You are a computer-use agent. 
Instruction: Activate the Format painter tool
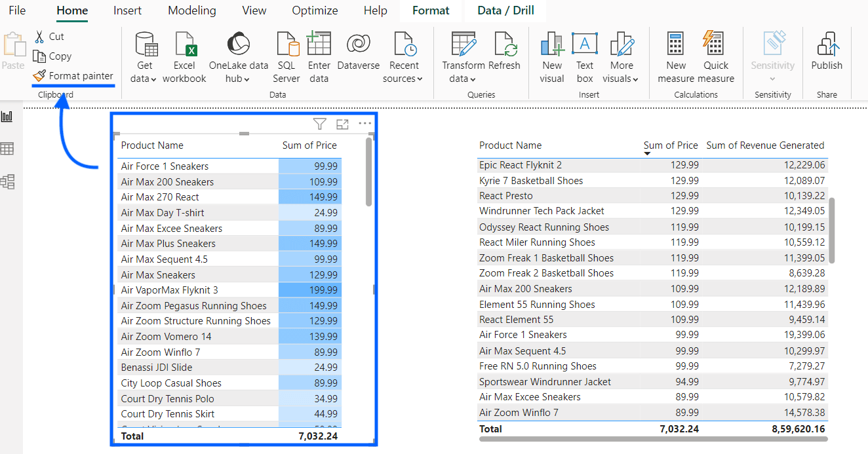tap(73, 76)
